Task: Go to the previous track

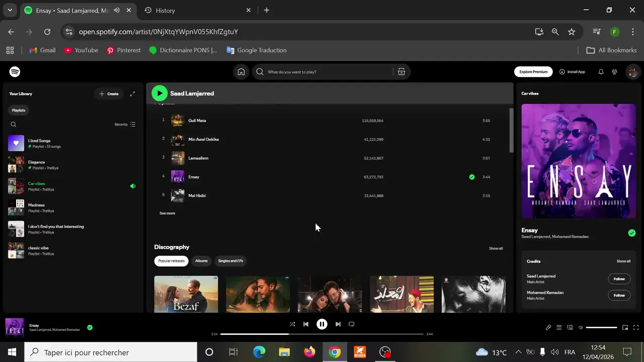Action: click(x=306, y=324)
